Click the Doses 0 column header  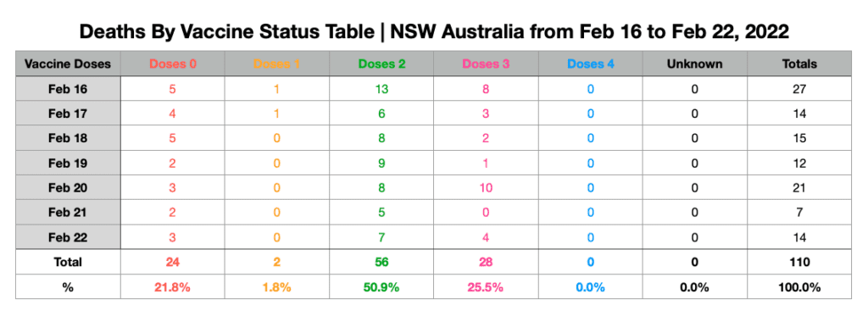(173, 64)
